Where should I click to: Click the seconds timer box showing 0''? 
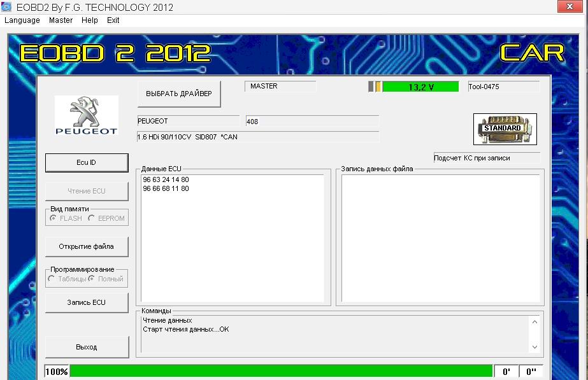pos(531,371)
